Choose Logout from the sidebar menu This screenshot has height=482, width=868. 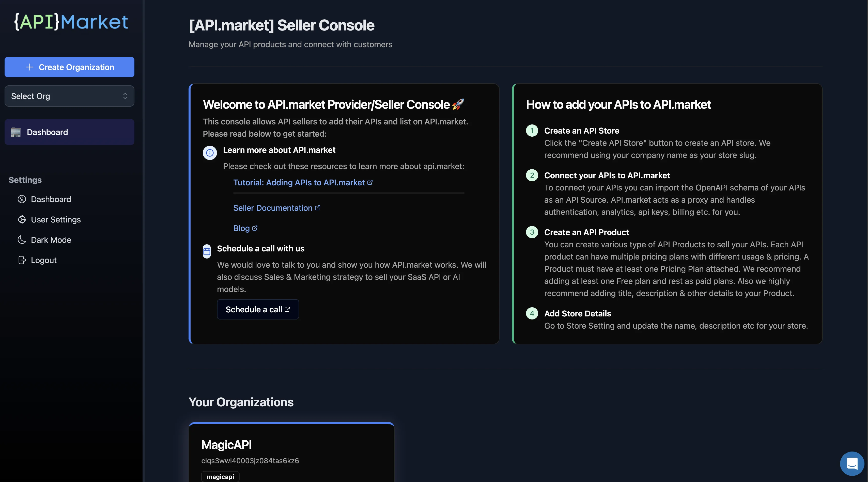(x=43, y=260)
